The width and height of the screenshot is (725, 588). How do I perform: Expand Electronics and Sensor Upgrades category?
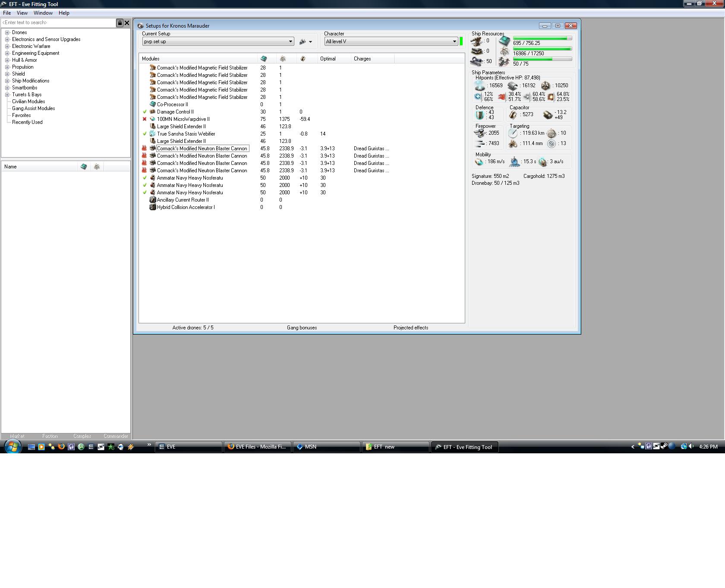(7, 39)
